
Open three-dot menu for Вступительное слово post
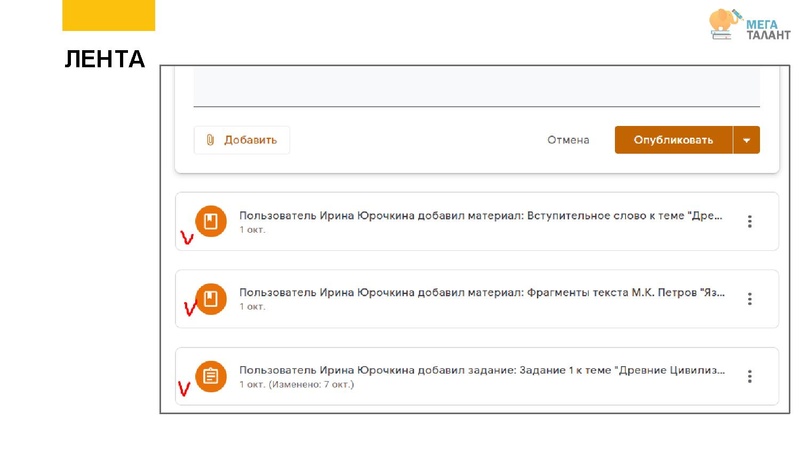pyautogui.click(x=749, y=221)
